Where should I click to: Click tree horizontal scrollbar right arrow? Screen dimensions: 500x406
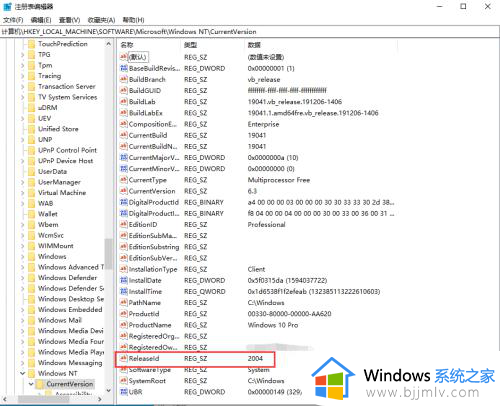(100, 399)
